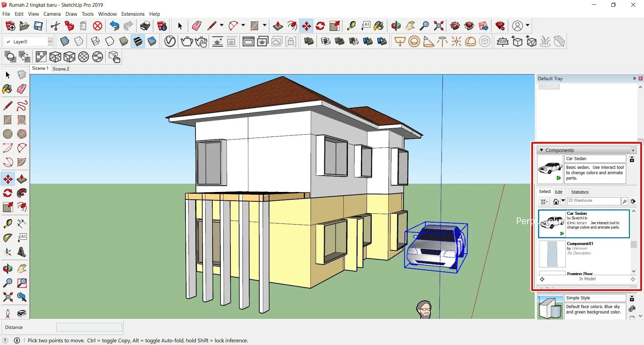Screen dimensions: 644x345
Task: Open the Extensions menu
Action: pyautogui.click(x=133, y=14)
